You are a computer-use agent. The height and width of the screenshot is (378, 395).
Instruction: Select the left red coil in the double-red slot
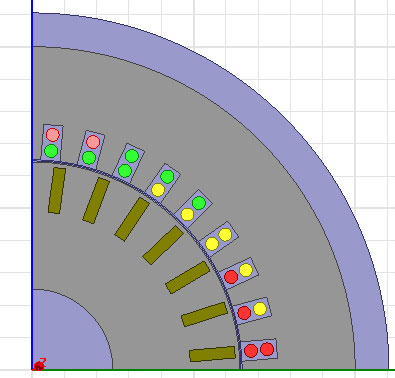[x=251, y=351]
